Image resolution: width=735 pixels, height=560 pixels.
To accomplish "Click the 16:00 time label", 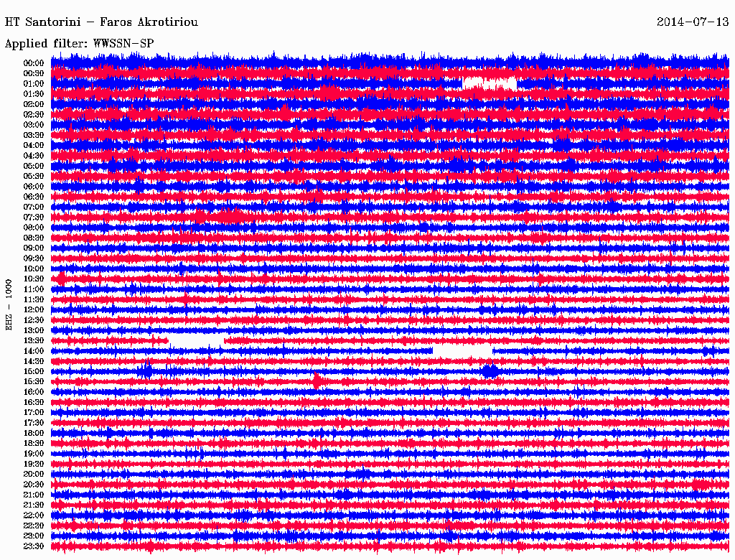I will tap(33, 392).
